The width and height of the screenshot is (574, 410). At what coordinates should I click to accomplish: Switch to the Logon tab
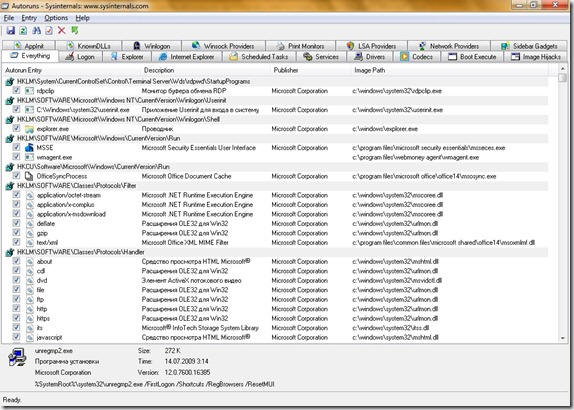coord(80,57)
